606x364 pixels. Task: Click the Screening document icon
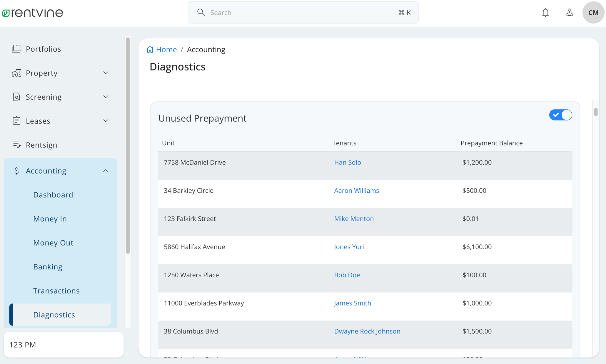pyautogui.click(x=17, y=97)
